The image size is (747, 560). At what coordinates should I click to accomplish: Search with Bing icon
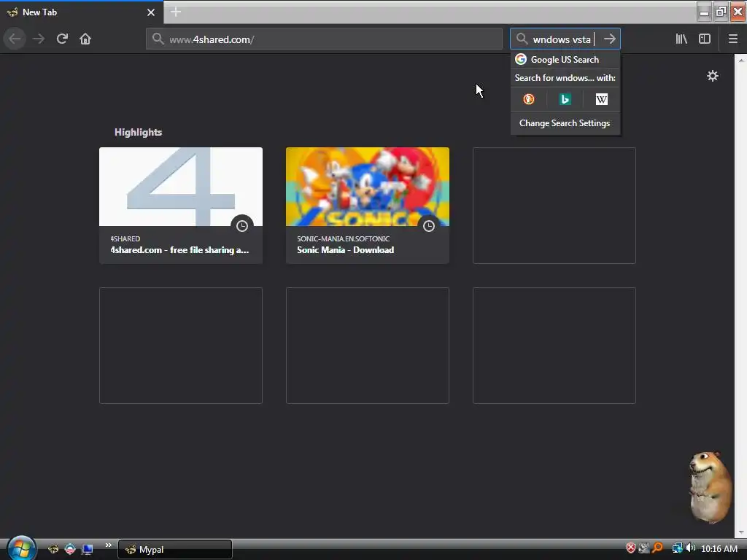point(565,99)
